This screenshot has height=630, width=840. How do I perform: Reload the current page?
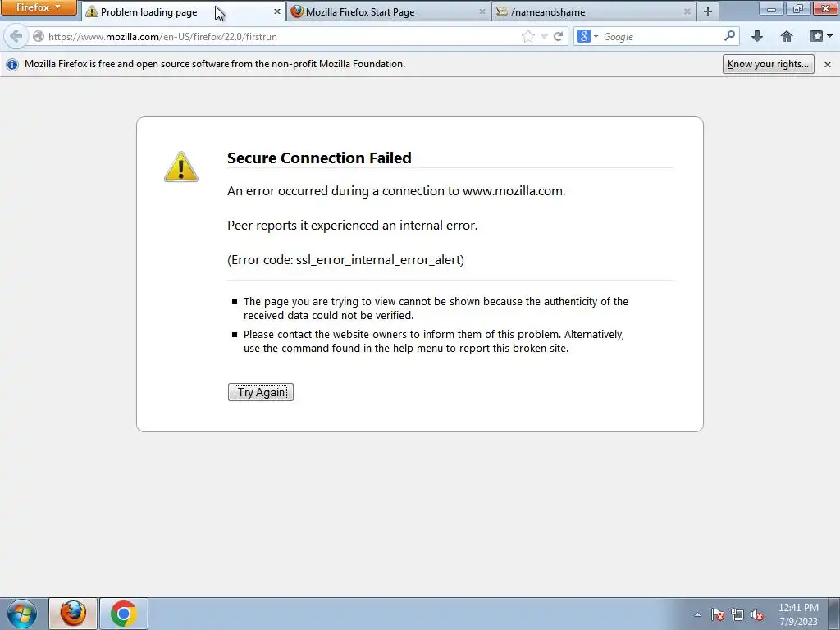click(x=558, y=36)
